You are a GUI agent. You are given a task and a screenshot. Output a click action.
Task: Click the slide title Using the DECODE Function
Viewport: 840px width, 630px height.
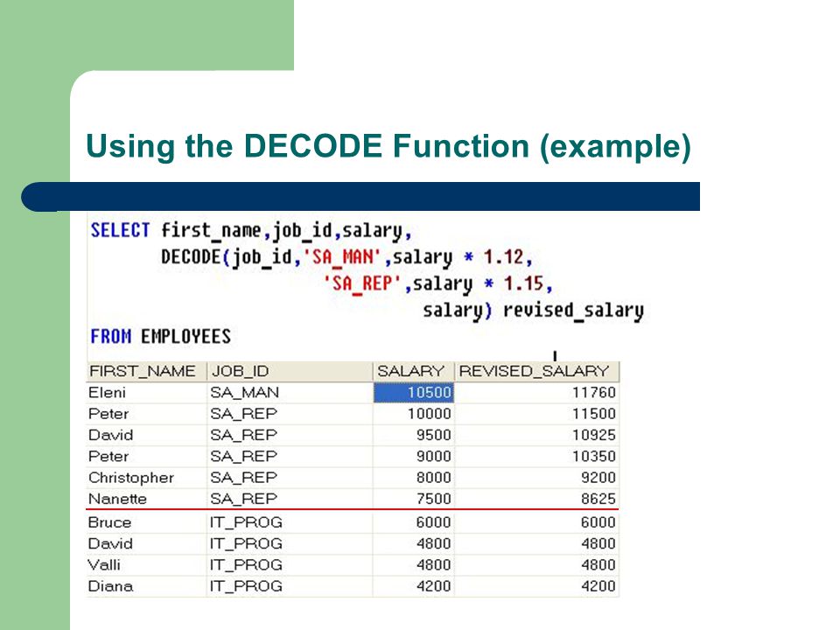point(388,147)
